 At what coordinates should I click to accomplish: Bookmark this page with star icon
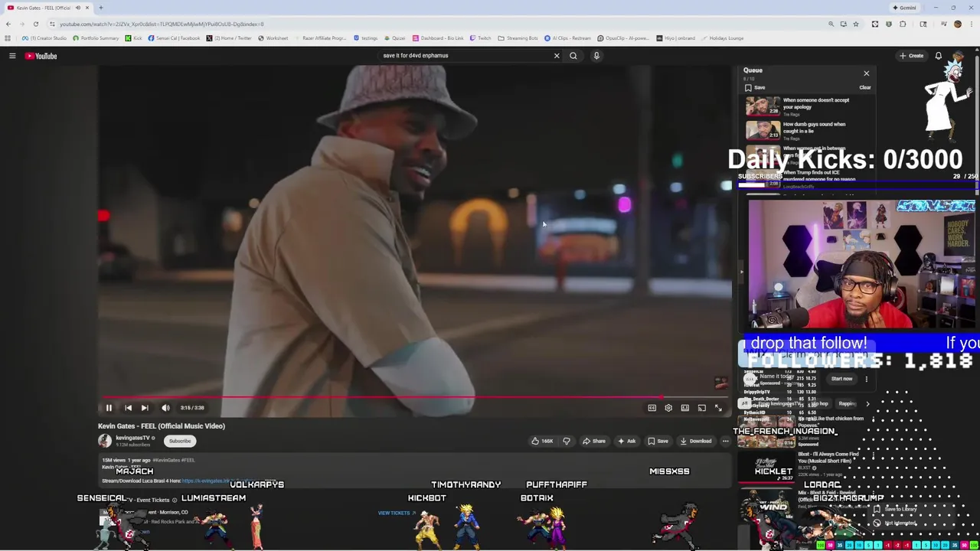click(x=856, y=24)
